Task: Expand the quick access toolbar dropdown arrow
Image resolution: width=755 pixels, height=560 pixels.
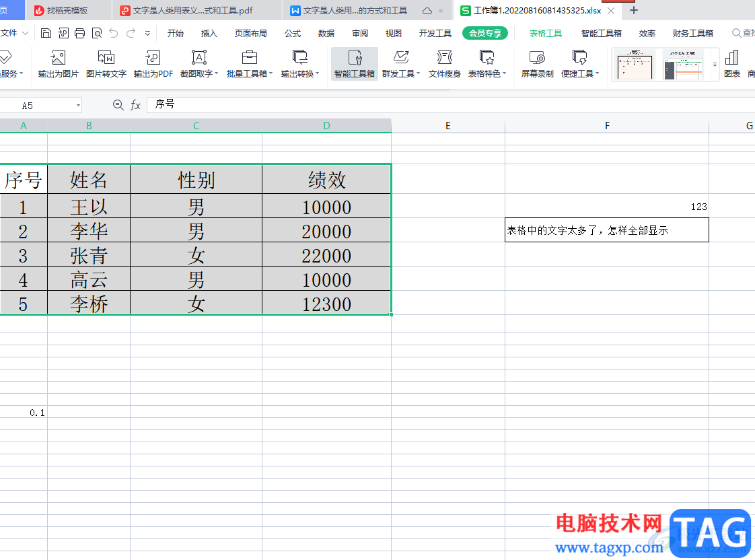Action: [148, 33]
